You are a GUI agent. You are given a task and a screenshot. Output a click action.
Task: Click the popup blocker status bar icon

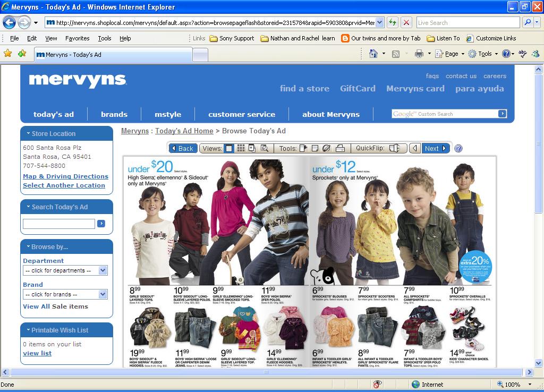[x=378, y=384]
